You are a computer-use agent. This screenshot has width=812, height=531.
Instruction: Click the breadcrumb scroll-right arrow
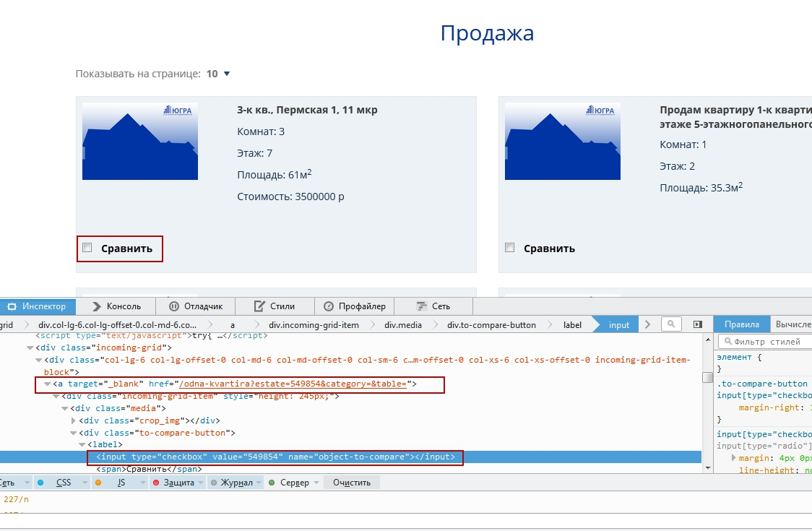(x=647, y=324)
